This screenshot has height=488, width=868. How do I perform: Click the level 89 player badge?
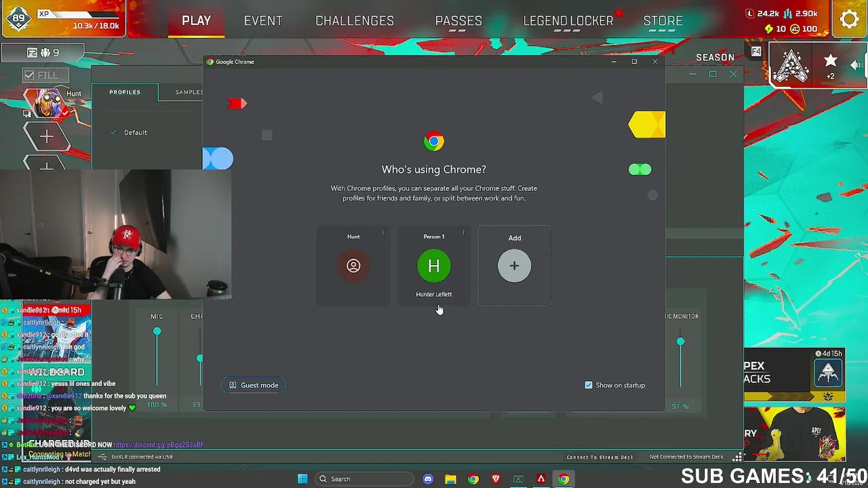pos(18,19)
